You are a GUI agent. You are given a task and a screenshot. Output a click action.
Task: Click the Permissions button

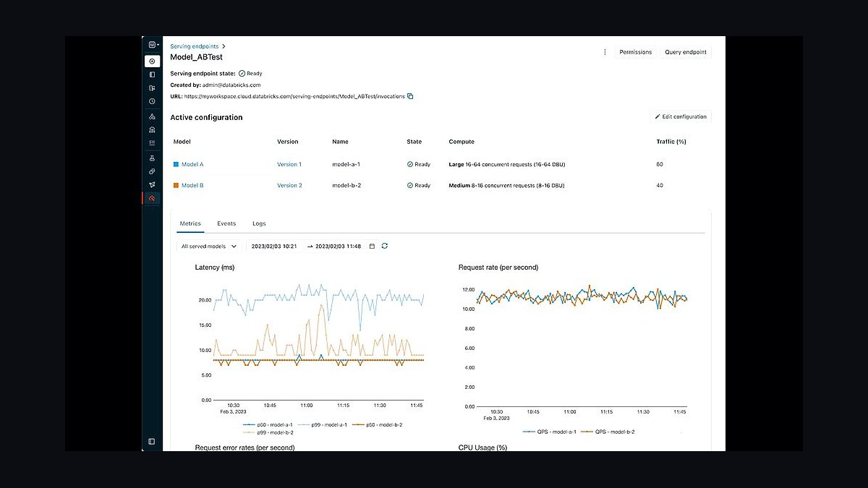tap(636, 52)
